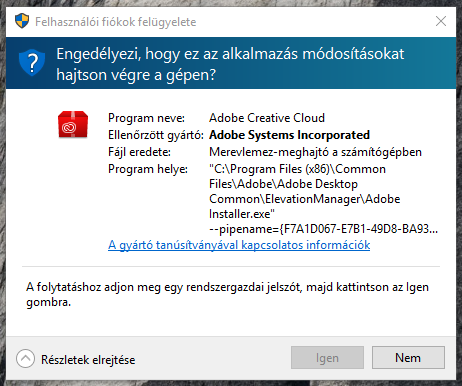Viewport: 462px width, 386px height.
Task: Click the administrator password instruction text
Action: point(227,295)
